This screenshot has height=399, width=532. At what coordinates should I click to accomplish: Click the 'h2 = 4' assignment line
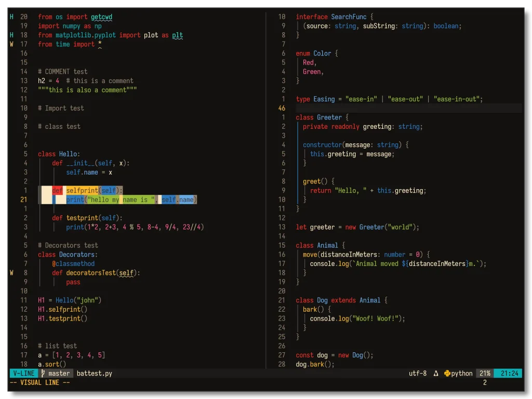[x=86, y=81]
